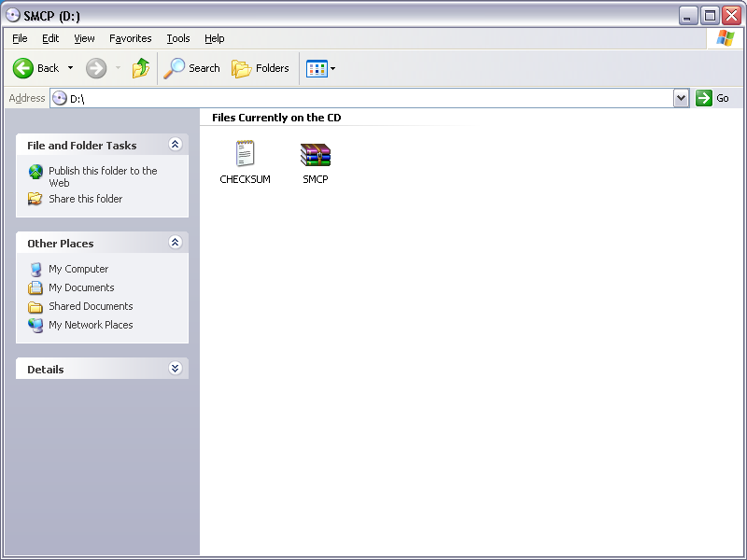Click the Views icon in toolbar
This screenshot has height=560, width=747.
(x=317, y=68)
